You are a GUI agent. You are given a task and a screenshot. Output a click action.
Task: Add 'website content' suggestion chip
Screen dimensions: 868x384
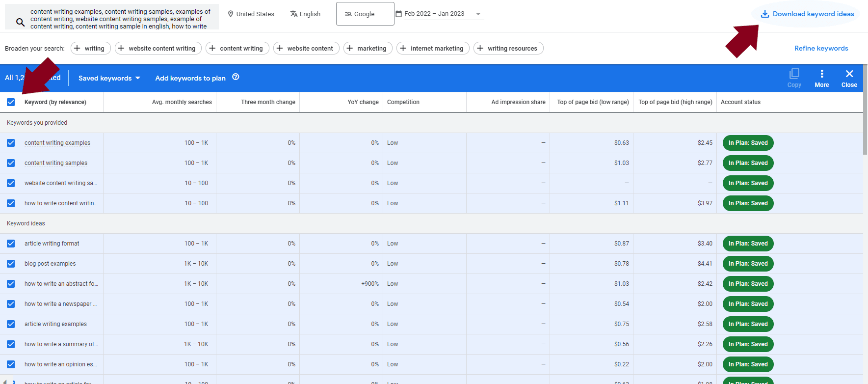coord(306,48)
